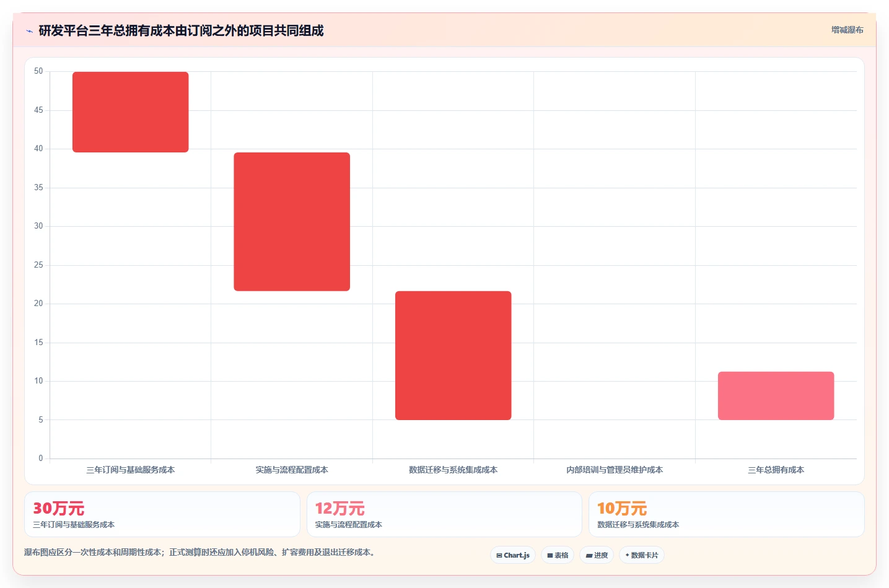Viewport: 889px width, 588px height.
Task: Click the card caption 实施与流程配置成本 under 12万元
Action: click(x=348, y=525)
